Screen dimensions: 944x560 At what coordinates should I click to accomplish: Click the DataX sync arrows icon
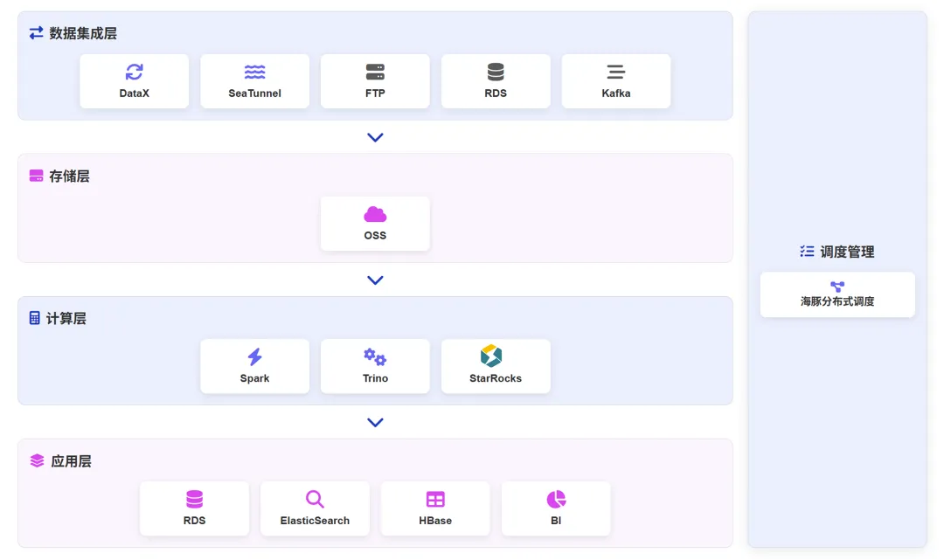point(134,72)
